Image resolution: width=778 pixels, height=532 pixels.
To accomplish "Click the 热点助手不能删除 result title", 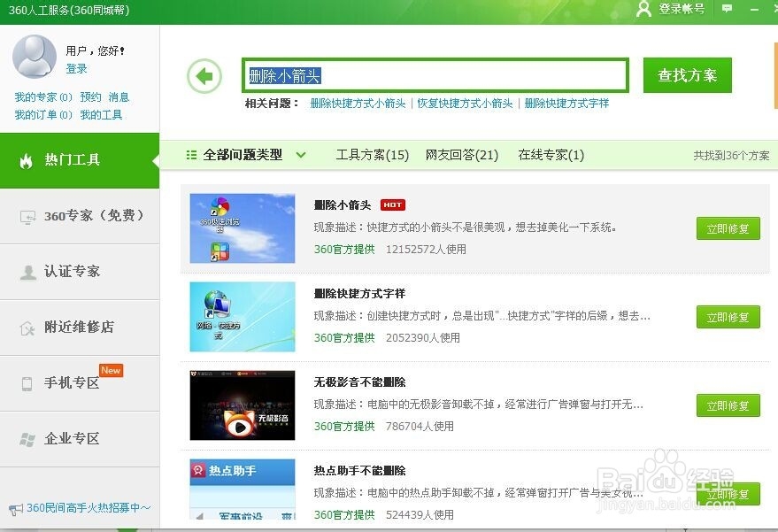I will (x=359, y=470).
